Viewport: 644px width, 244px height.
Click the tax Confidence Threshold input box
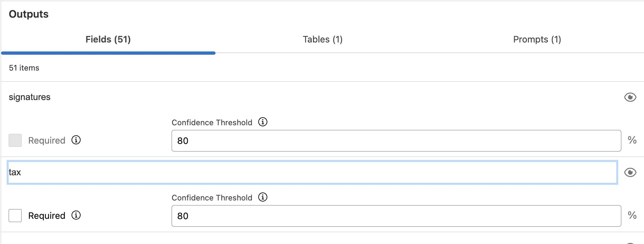(x=396, y=216)
